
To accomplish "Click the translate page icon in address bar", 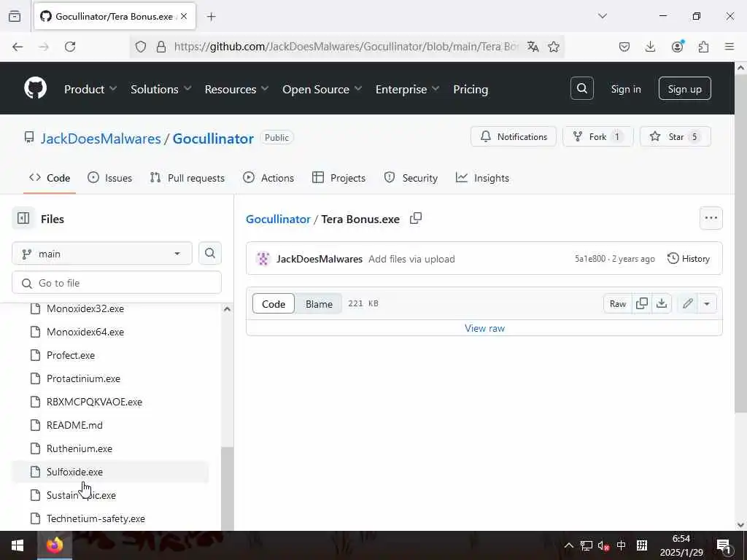I will pos(533,47).
